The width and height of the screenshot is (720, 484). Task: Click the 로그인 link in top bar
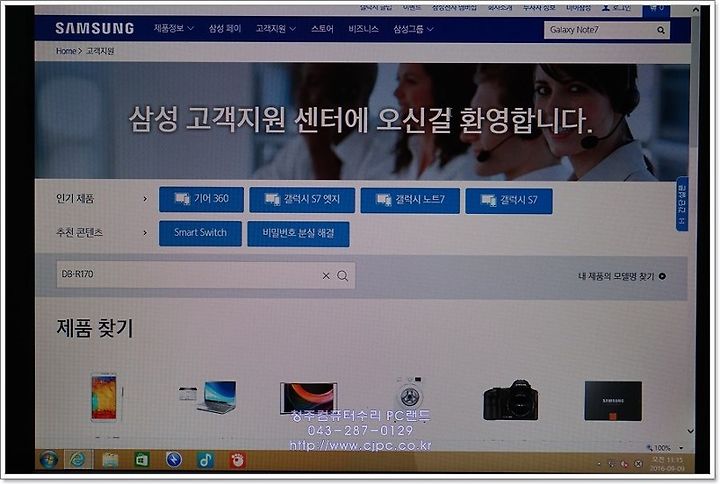click(x=621, y=8)
